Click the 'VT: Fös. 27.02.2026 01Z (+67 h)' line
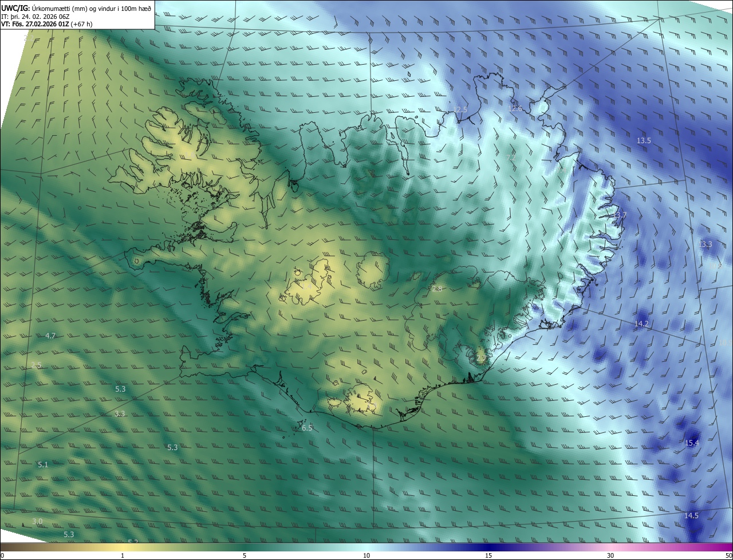The height and width of the screenshot is (560, 733). click(x=47, y=24)
